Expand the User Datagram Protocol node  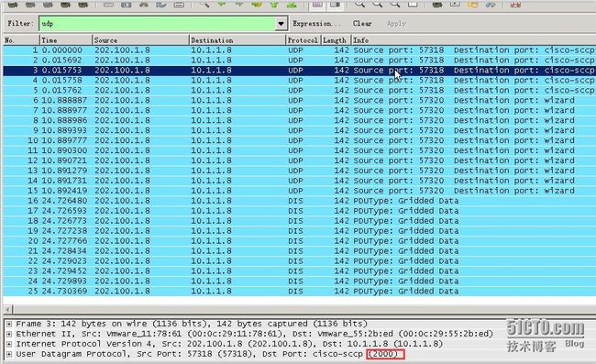pyautogui.click(x=9, y=354)
